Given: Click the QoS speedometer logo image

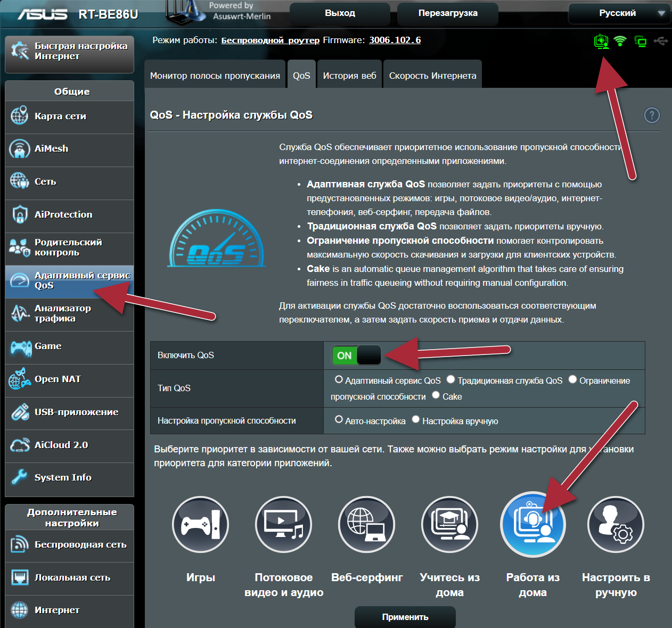Looking at the screenshot, I should click(x=217, y=238).
